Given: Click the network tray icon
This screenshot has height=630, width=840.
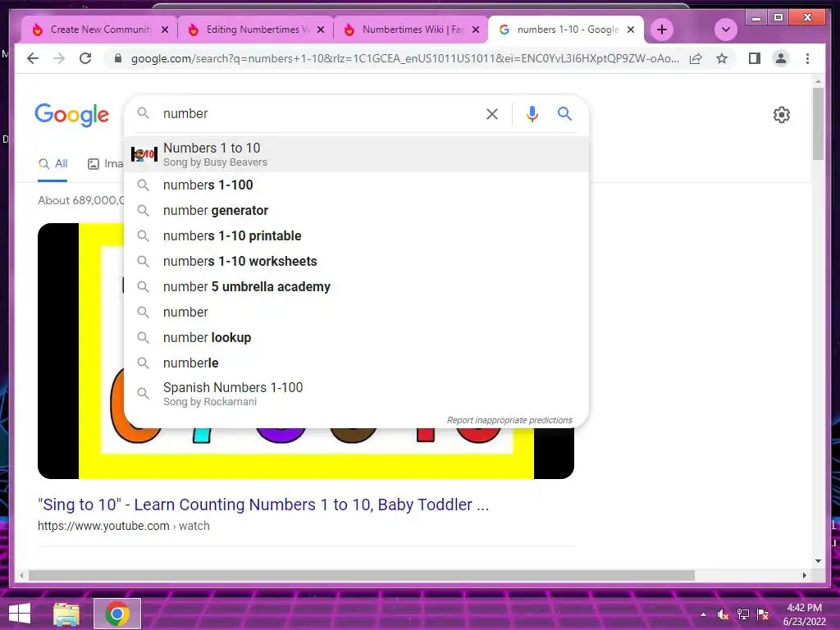Looking at the screenshot, I should pyautogui.click(x=743, y=614).
